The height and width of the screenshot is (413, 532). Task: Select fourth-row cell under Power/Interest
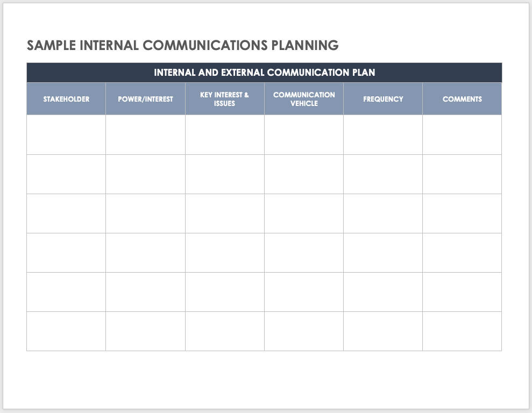(x=145, y=253)
